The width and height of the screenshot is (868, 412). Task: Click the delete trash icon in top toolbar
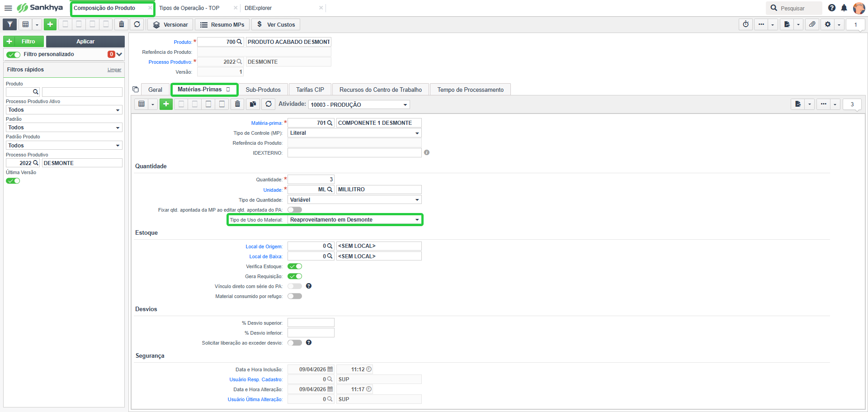tap(121, 24)
